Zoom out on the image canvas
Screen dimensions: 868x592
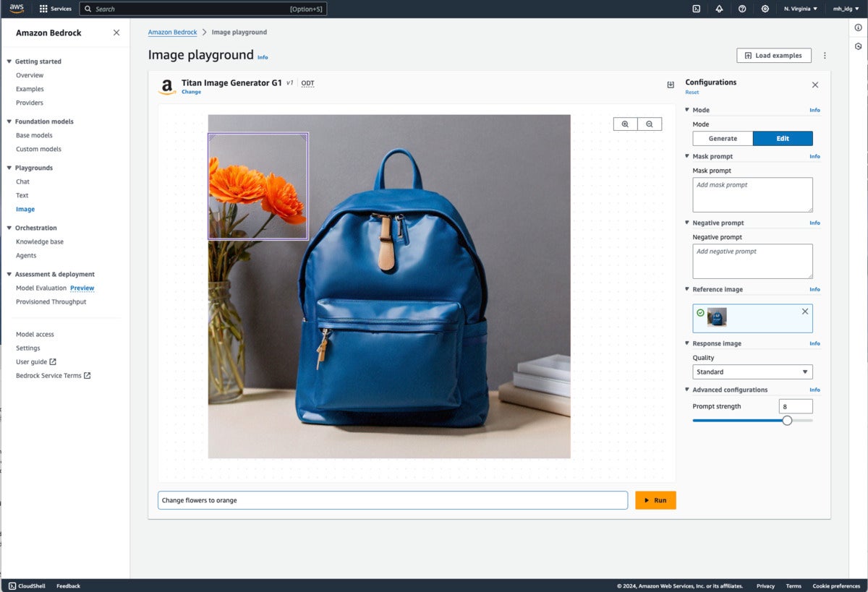[650, 124]
